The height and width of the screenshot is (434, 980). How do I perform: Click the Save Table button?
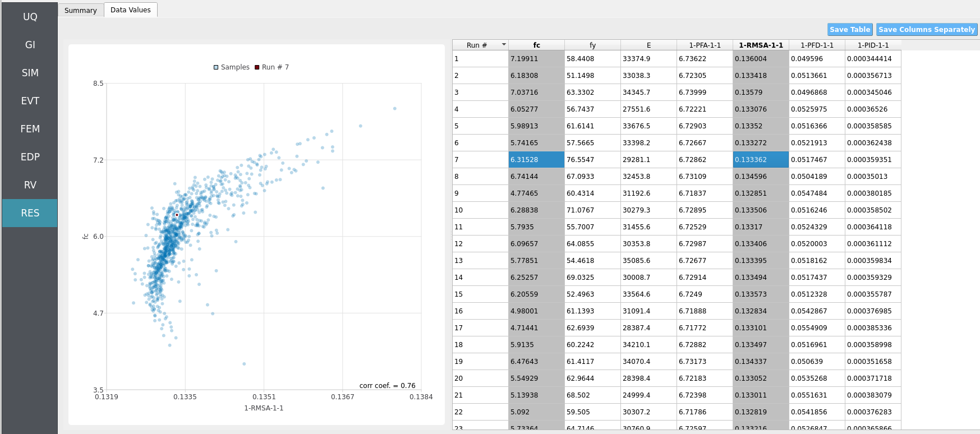(x=850, y=30)
